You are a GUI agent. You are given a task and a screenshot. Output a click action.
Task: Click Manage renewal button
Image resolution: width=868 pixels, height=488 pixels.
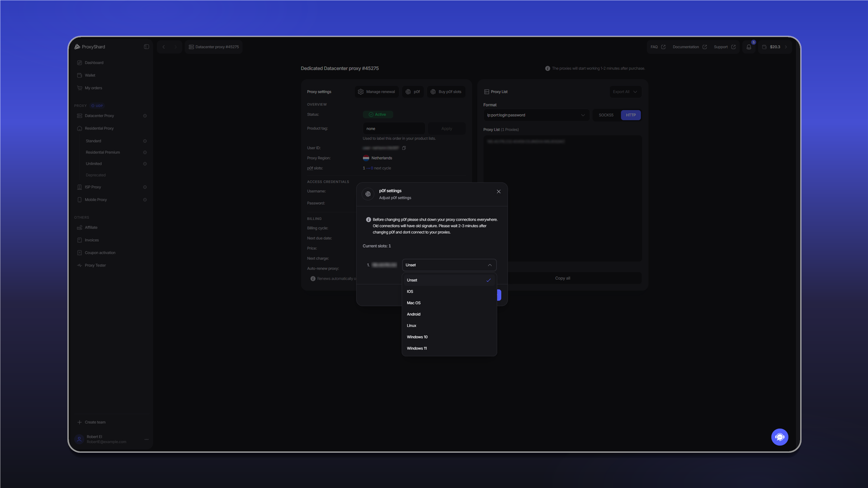tap(377, 92)
